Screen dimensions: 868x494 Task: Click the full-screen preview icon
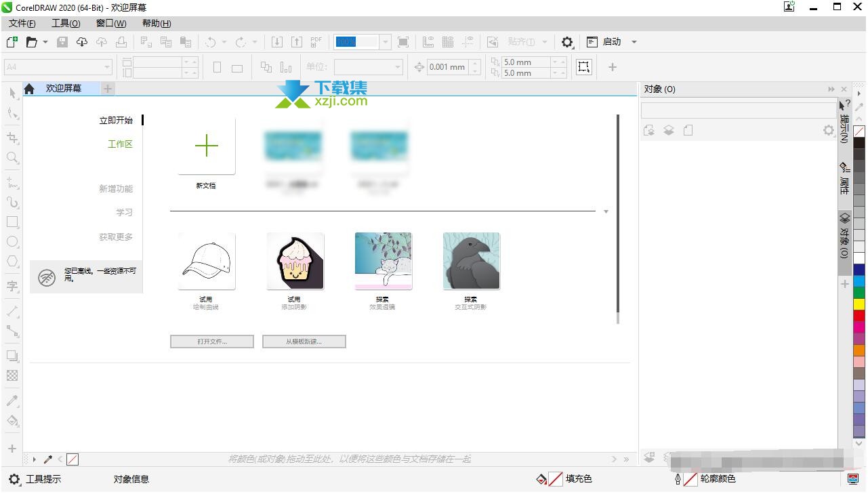[x=403, y=42]
